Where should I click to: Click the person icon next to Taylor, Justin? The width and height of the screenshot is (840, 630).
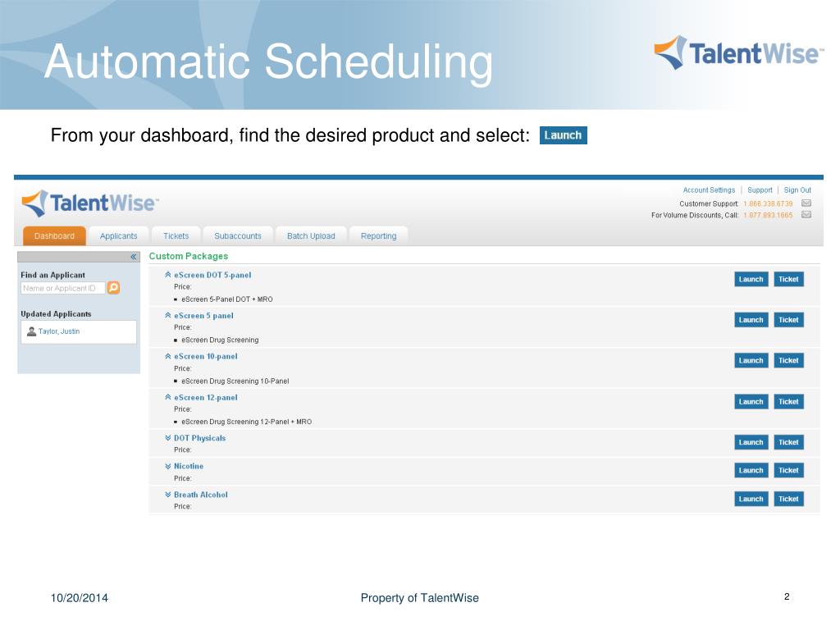coord(32,331)
